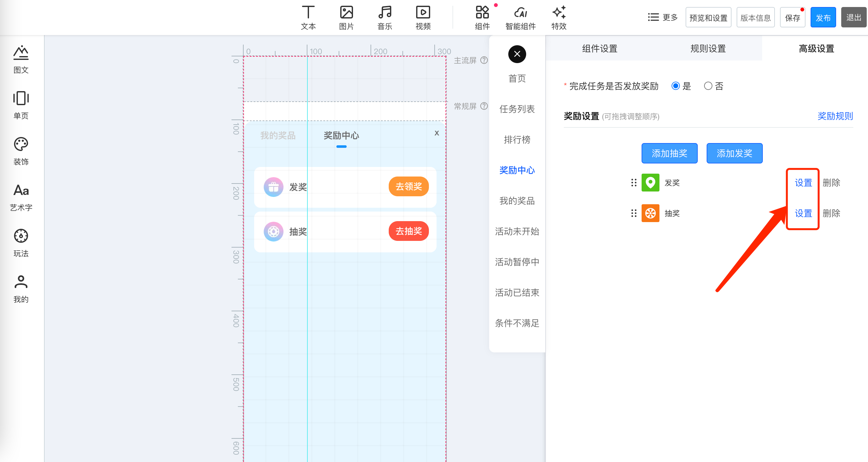Close the page list panel with the black X
The width and height of the screenshot is (868, 462).
click(x=517, y=54)
